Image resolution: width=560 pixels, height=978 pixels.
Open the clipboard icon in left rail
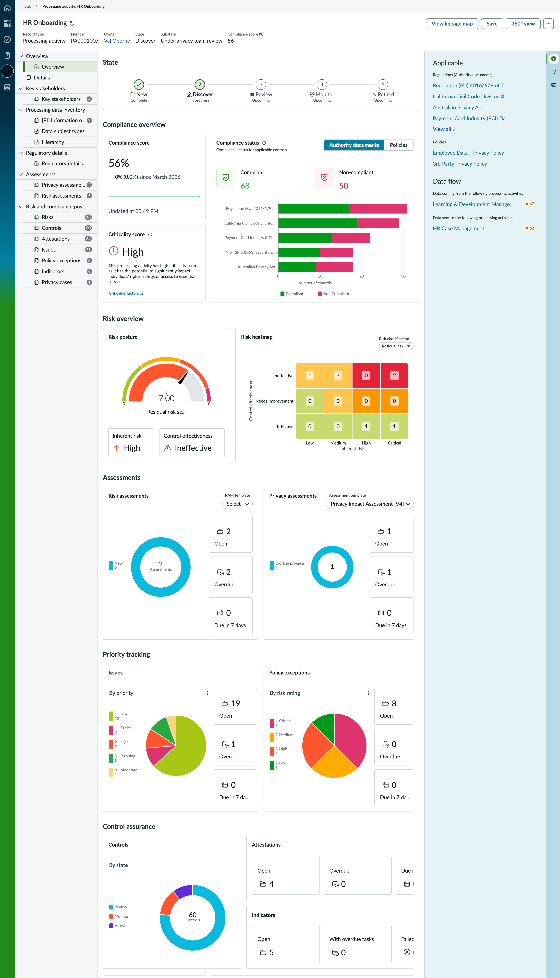(7, 55)
